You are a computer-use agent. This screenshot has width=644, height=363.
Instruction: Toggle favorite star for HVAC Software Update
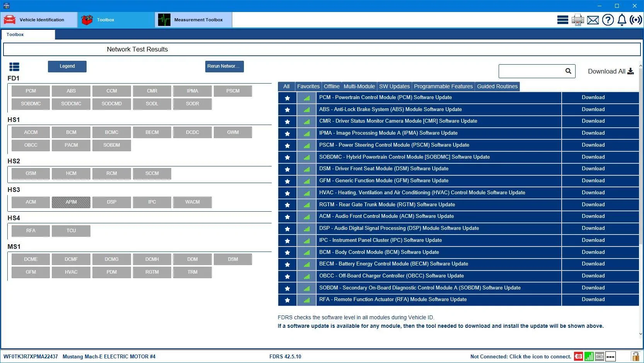tap(287, 193)
